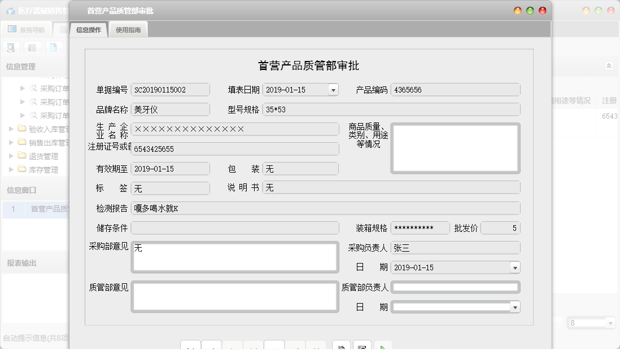Click the green submit arrow icon at the bottom
The width and height of the screenshot is (620, 364).
tap(383, 348)
